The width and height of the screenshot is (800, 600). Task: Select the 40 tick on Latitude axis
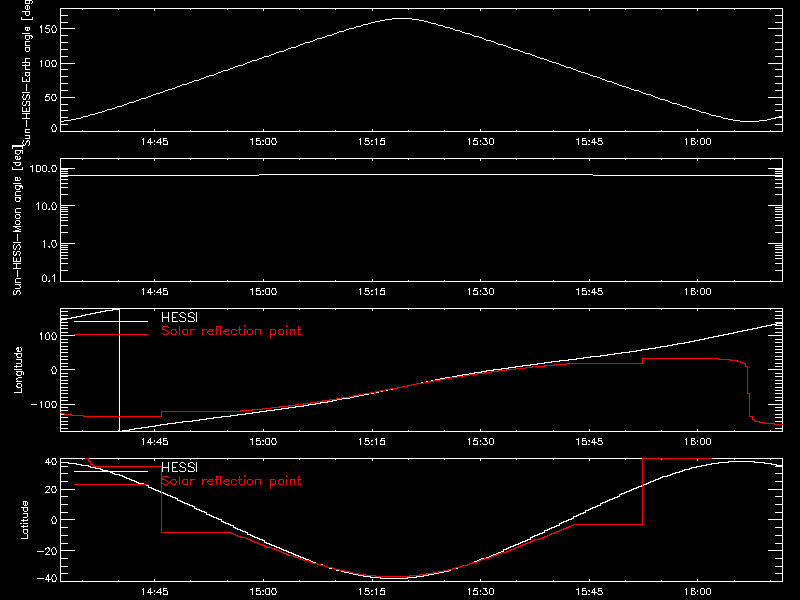(x=51, y=462)
